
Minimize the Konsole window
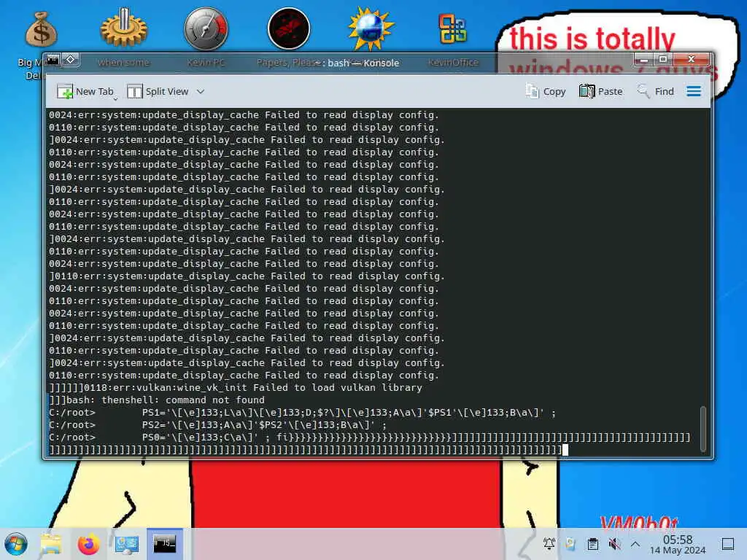point(643,60)
